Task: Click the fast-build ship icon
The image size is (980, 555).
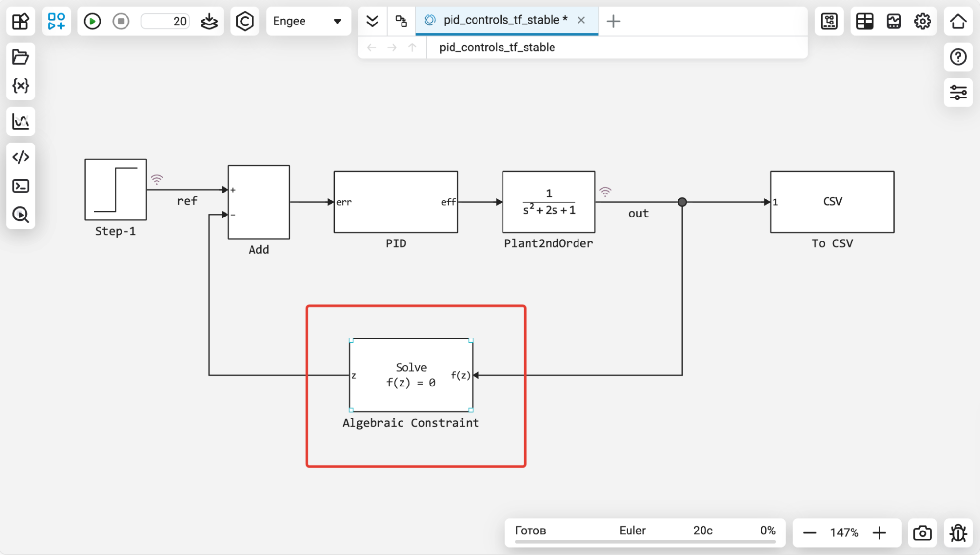Action: point(209,21)
